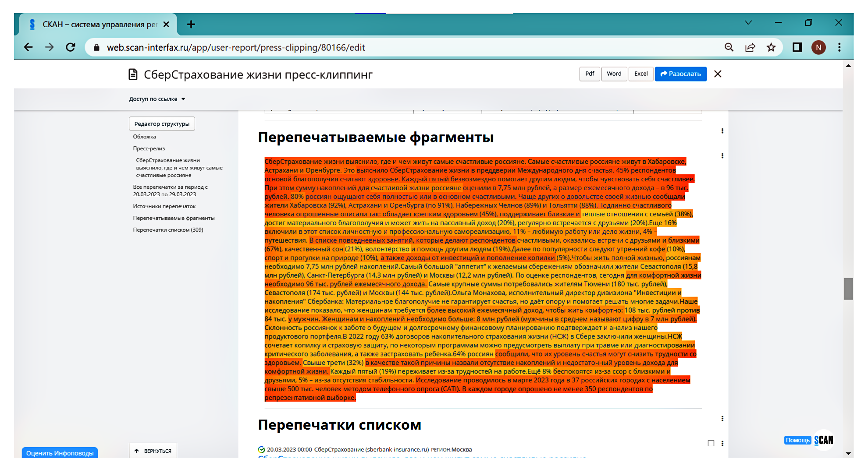Click the SCAN logo in the bottom corner
The height and width of the screenshot is (473, 868).
click(824, 440)
